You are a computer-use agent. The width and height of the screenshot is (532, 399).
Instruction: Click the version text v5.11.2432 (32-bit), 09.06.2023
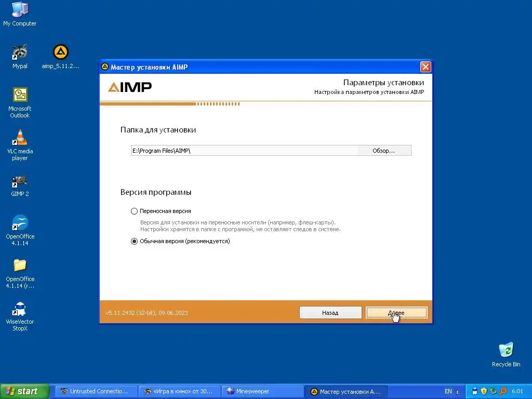pos(147,313)
